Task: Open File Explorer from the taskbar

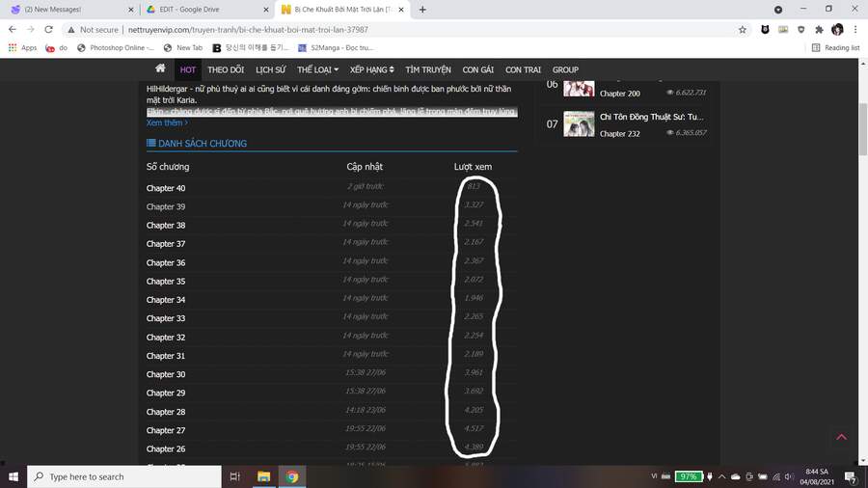Action: point(263,476)
